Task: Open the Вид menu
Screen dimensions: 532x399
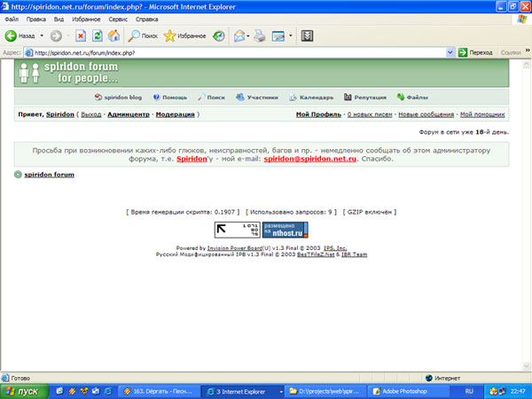Action: [59, 20]
